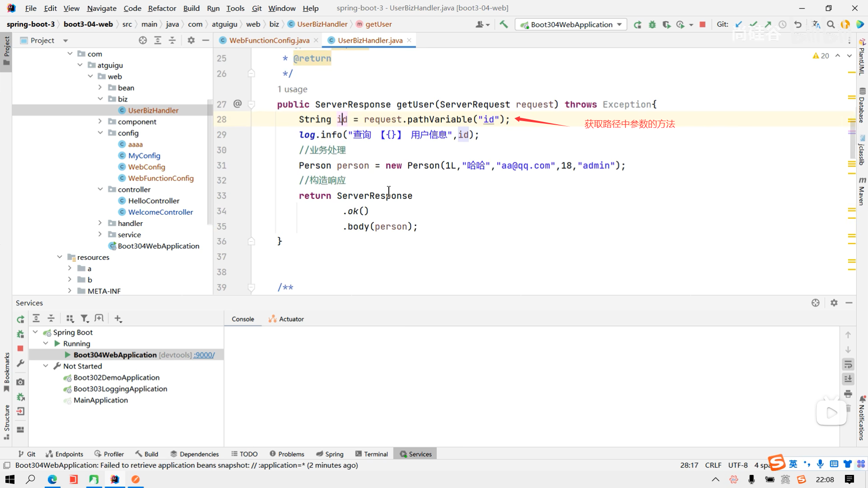The image size is (868, 488).
Task: Toggle the Services filter funnel icon
Action: point(84,319)
